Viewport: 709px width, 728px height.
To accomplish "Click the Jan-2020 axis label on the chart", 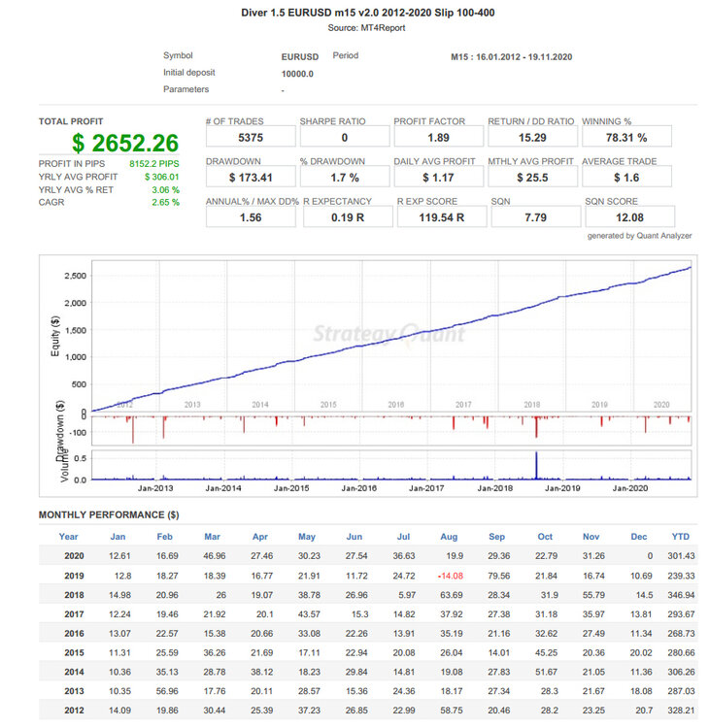I will tap(630, 488).
